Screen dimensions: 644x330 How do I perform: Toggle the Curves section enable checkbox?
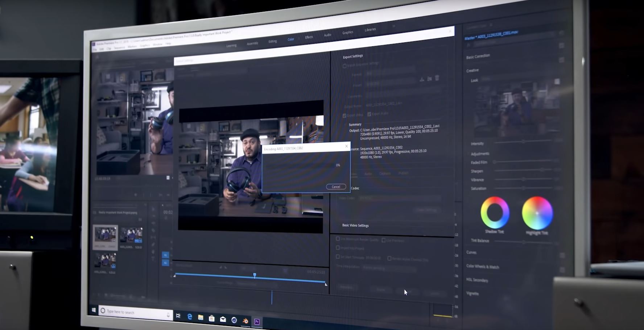[x=562, y=256]
